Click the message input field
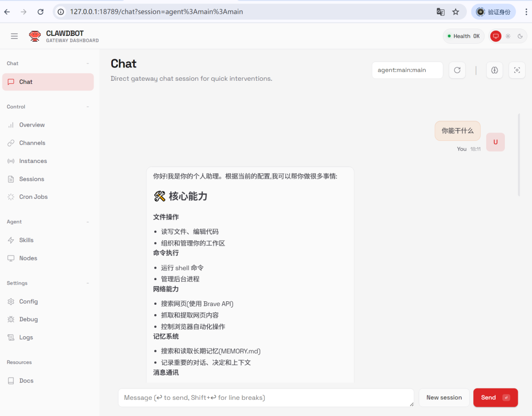The height and width of the screenshot is (416, 532). pyautogui.click(x=266, y=397)
